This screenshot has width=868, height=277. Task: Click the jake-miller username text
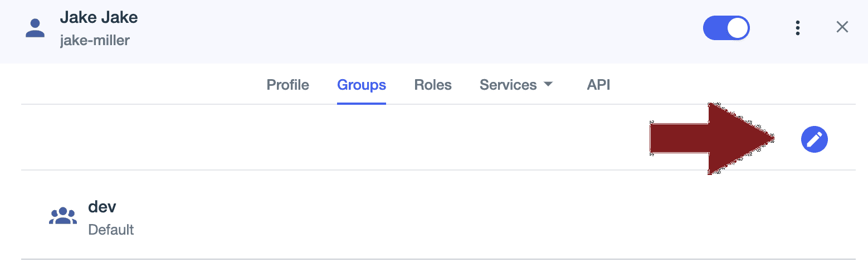[x=95, y=41]
